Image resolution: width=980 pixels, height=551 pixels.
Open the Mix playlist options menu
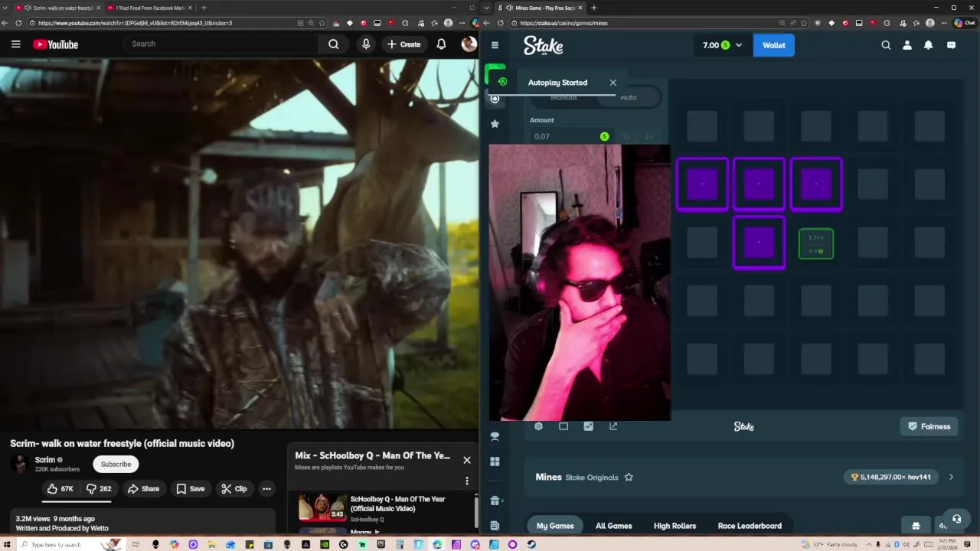[x=466, y=481]
